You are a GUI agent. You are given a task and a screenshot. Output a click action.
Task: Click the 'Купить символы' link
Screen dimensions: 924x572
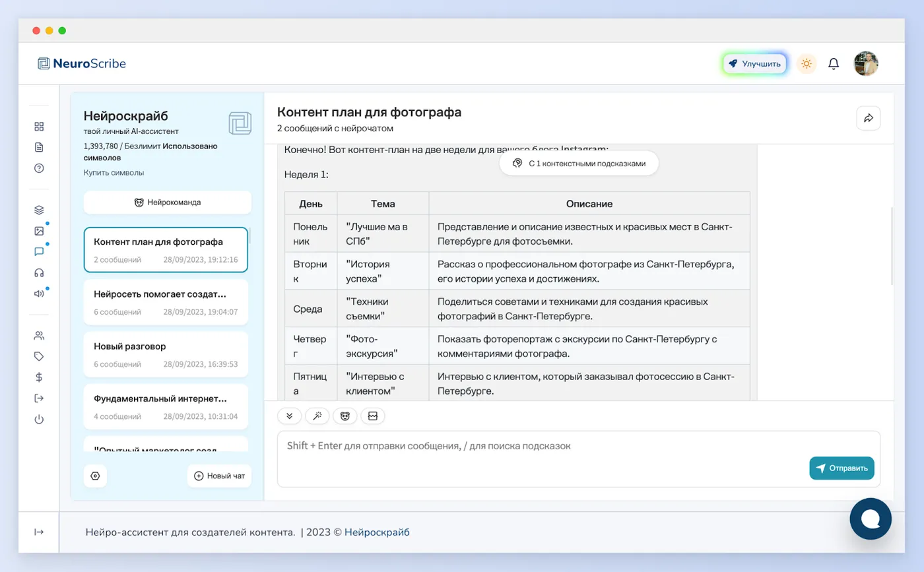pos(114,173)
